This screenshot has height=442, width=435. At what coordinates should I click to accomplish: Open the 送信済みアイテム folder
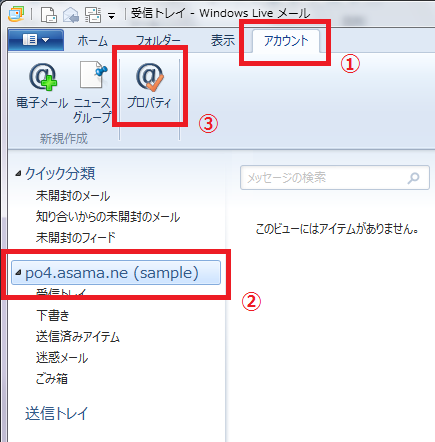[78, 337]
